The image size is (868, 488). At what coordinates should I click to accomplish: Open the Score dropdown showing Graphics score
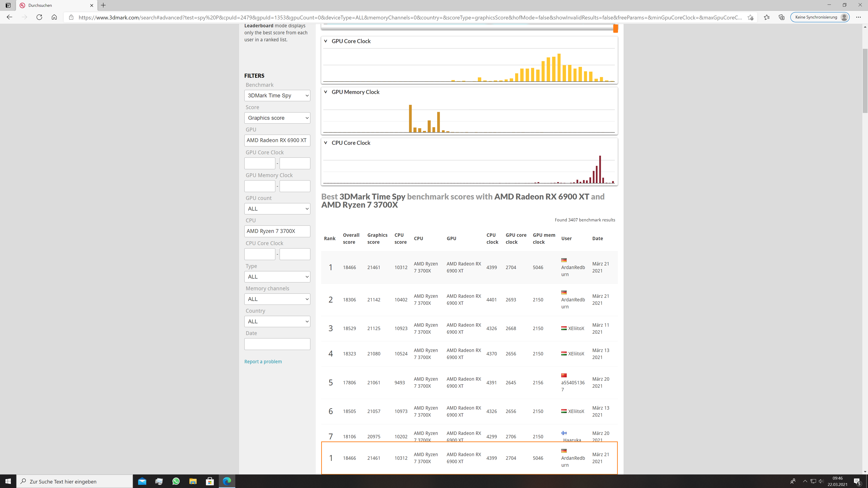click(277, 118)
